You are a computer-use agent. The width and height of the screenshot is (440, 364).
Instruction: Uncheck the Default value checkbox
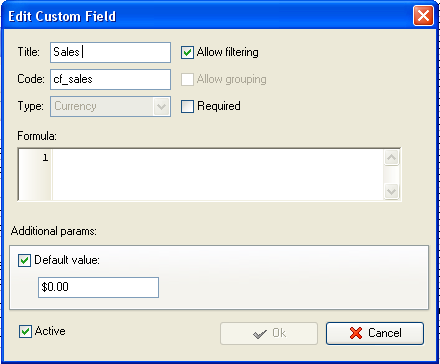24,260
